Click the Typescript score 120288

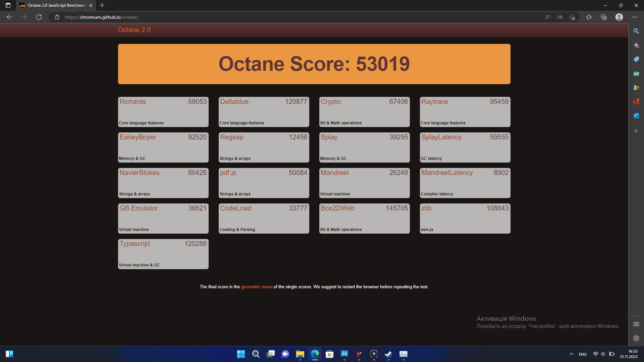(x=196, y=244)
